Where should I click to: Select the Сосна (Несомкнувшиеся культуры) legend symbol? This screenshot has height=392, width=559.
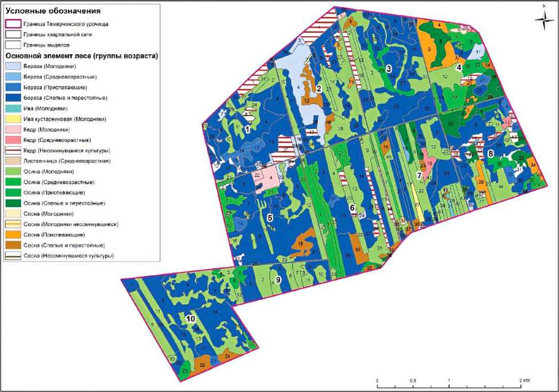(x=13, y=255)
